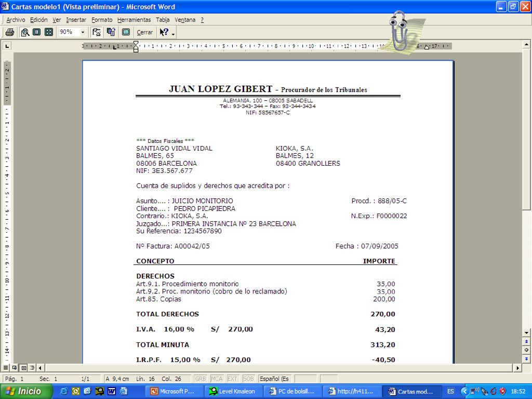Click the taskbar clock 18:52

click(518, 391)
